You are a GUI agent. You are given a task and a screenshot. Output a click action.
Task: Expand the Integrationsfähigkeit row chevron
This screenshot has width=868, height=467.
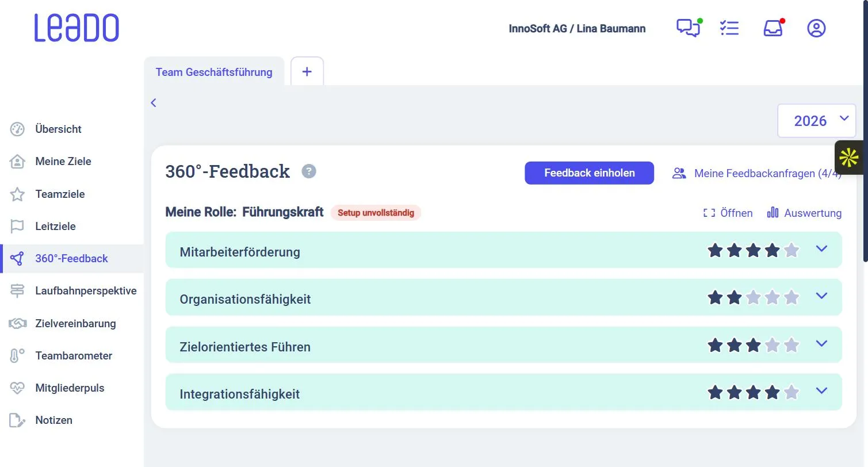(821, 391)
